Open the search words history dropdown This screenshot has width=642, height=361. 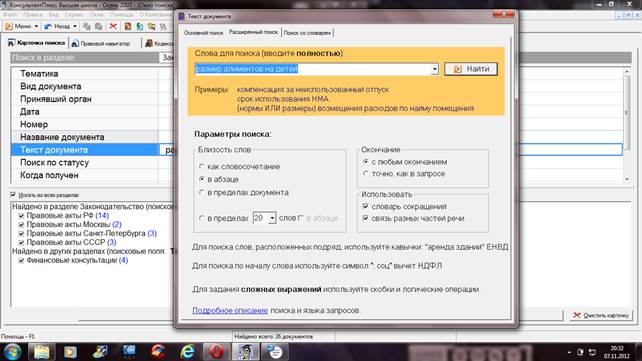[x=434, y=69]
